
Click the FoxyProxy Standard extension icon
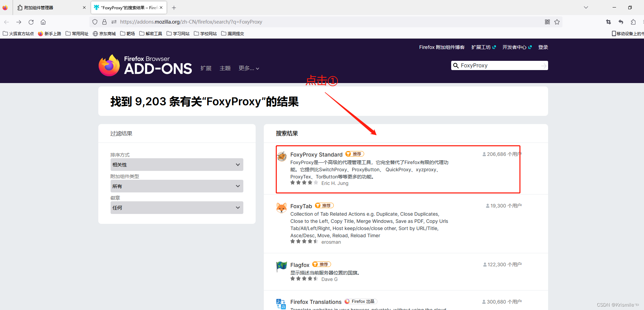282,157
